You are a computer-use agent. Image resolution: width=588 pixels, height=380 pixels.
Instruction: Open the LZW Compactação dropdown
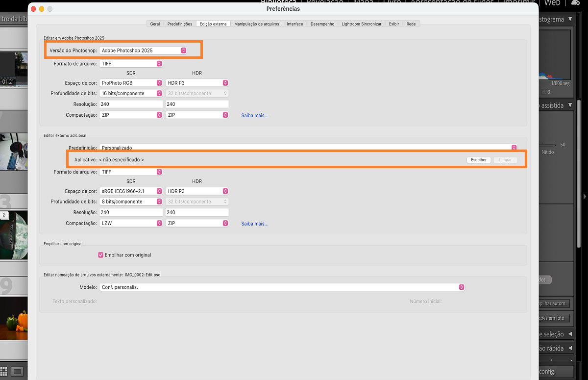pos(131,223)
